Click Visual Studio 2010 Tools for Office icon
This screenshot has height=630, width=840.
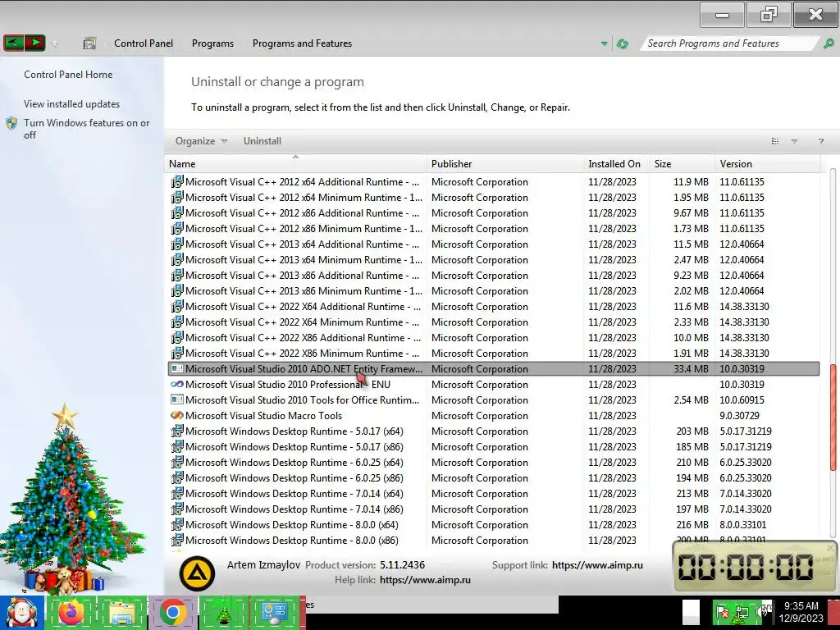(x=177, y=399)
